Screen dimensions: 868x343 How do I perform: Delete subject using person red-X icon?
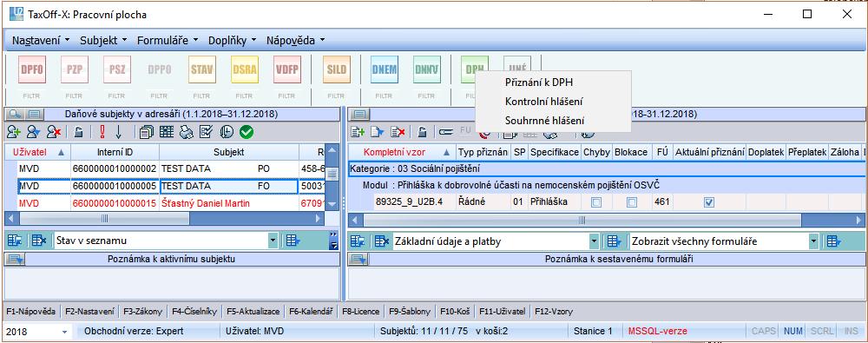tap(54, 133)
